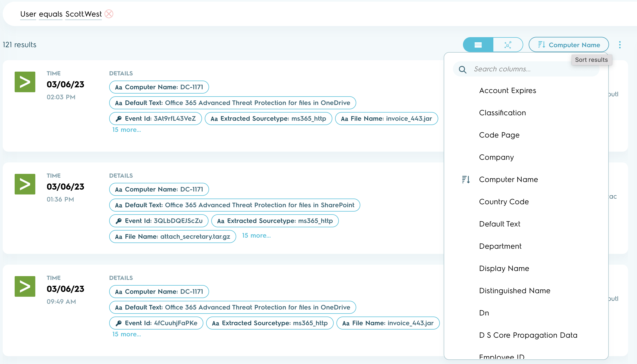Open the Computer Name sort dropdown
The width and height of the screenshot is (637, 364).
[x=569, y=45]
